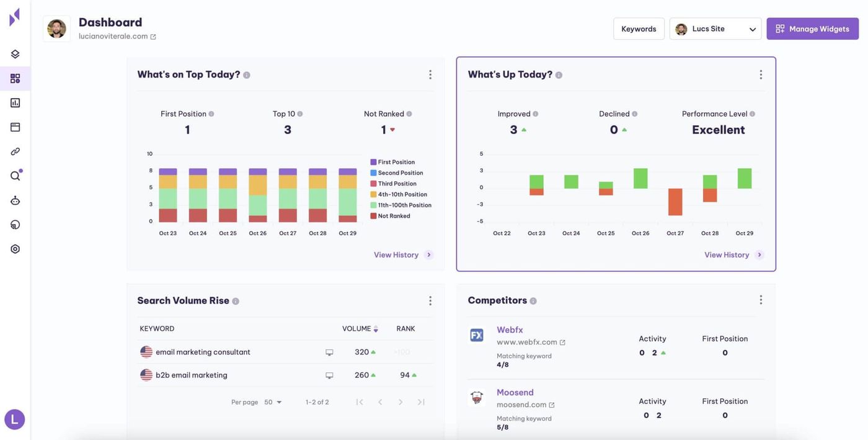Open the Lucs Site dropdown
The height and width of the screenshot is (440, 868).
(x=715, y=29)
